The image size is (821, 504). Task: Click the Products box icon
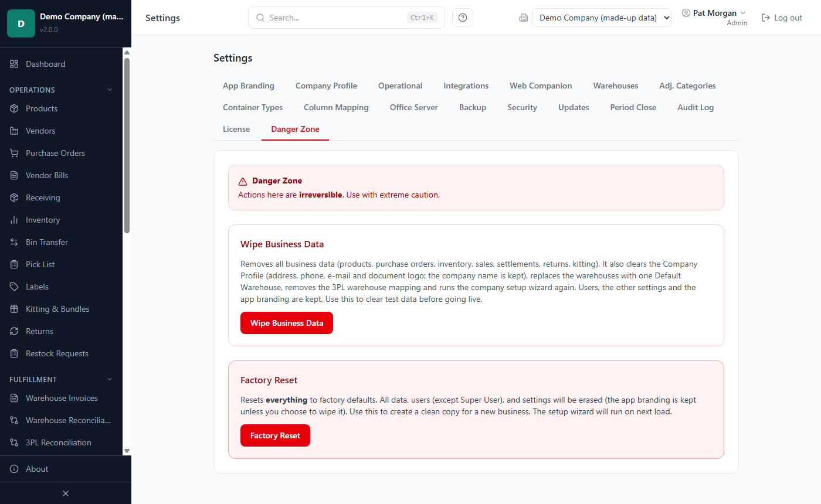point(14,108)
